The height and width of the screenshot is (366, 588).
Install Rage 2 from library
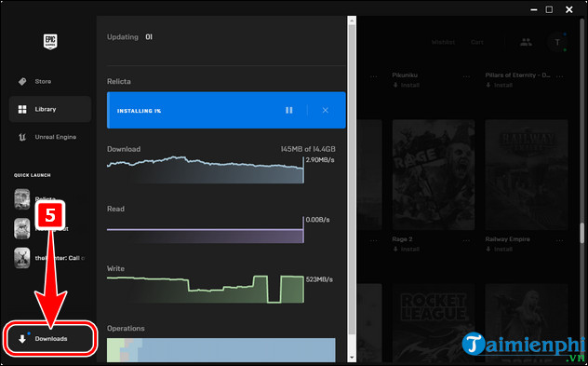point(407,250)
